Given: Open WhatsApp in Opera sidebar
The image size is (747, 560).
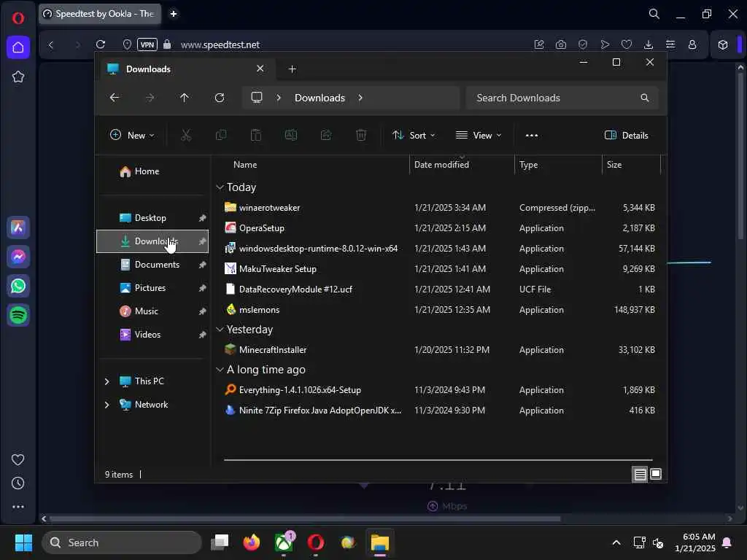Looking at the screenshot, I should [18, 286].
